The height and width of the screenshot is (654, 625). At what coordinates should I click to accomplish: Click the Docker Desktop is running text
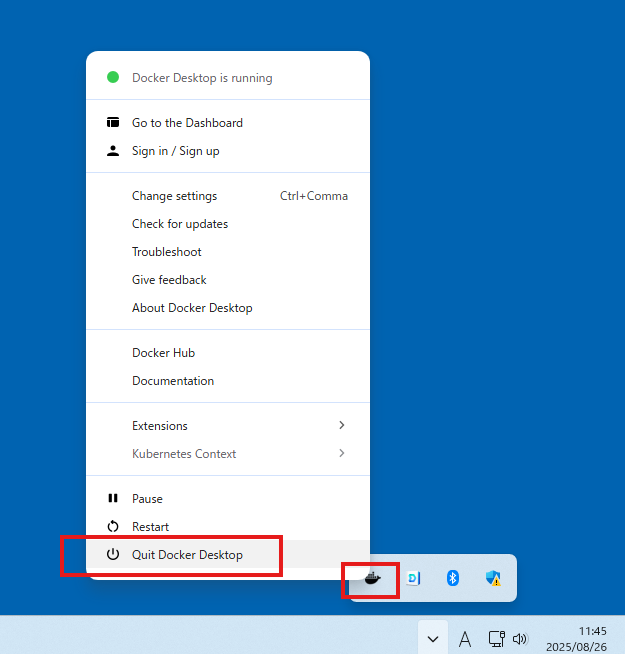point(202,78)
